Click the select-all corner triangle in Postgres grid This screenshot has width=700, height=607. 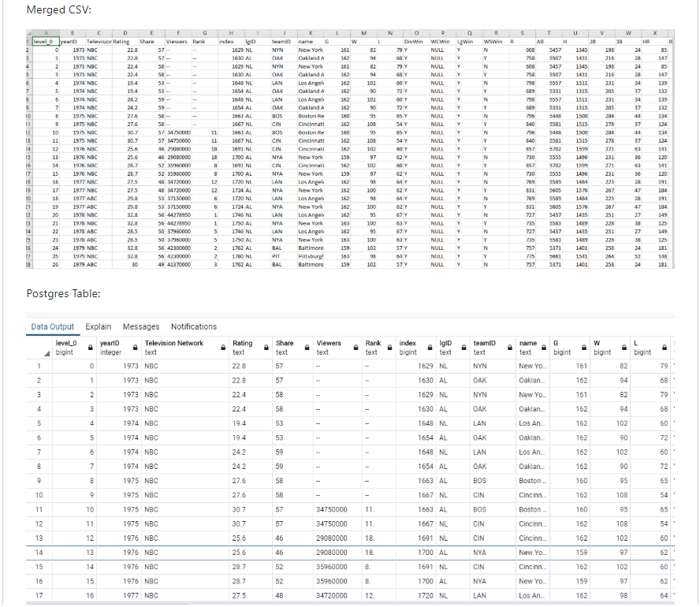pyautogui.click(x=47, y=353)
